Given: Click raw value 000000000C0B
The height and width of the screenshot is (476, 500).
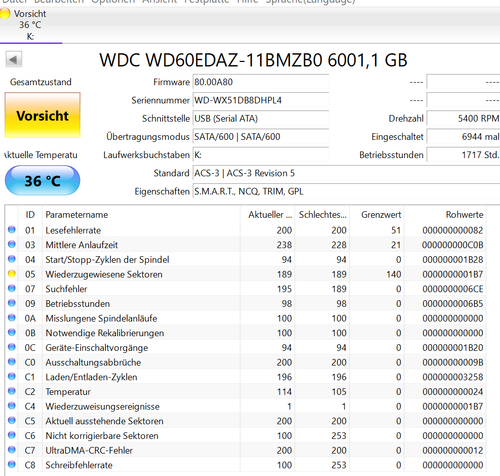Looking at the screenshot, I should 452,245.
